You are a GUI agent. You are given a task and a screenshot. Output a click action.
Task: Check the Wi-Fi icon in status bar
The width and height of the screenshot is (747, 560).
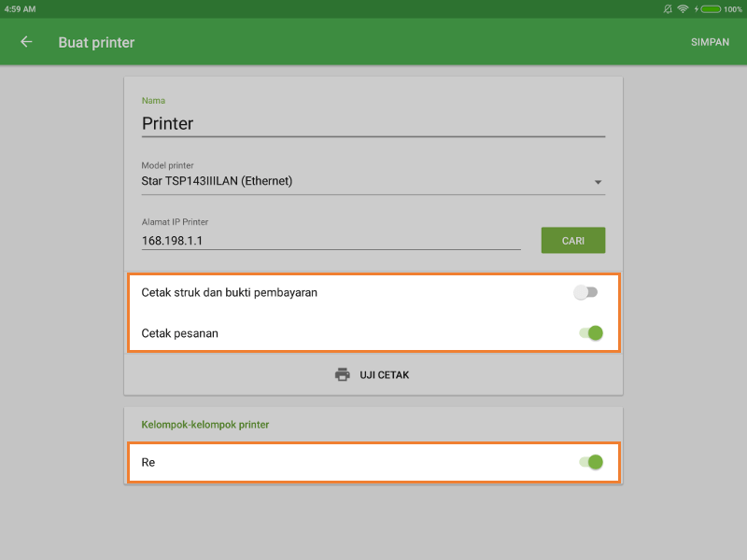pyautogui.click(x=683, y=9)
